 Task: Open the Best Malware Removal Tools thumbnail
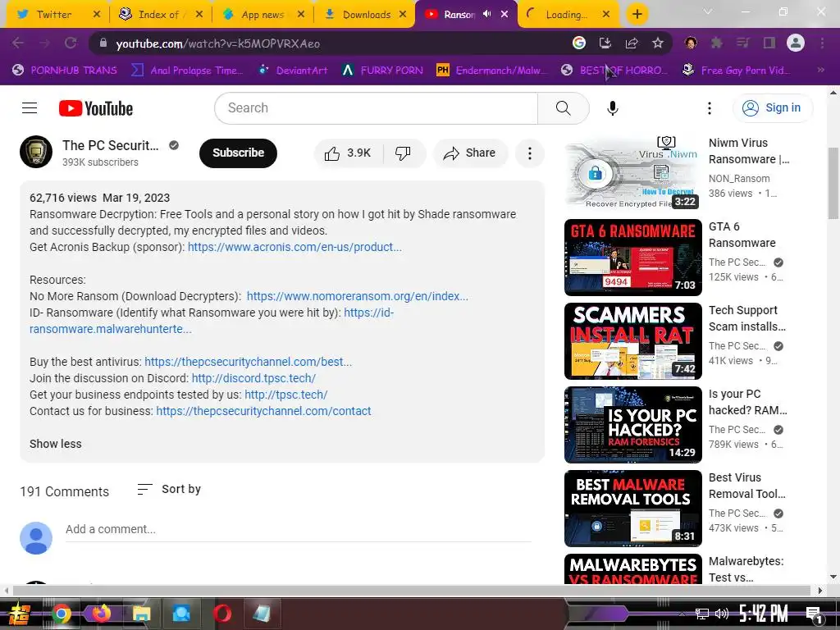[x=632, y=508]
